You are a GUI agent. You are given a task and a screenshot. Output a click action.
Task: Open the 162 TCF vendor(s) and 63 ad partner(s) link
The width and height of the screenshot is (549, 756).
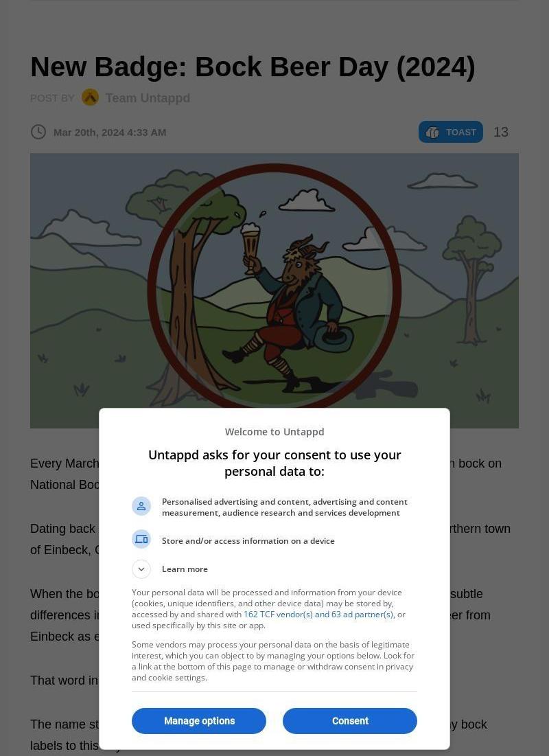click(x=318, y=615)
